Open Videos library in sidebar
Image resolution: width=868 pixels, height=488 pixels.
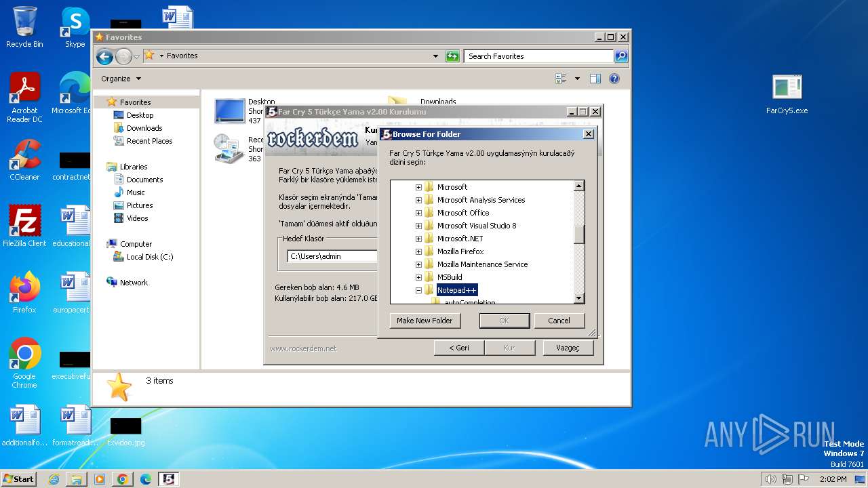137,218
